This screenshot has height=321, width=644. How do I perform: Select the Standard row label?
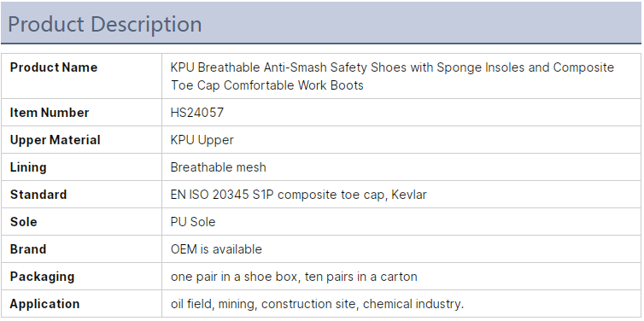[x=38, y=194]
